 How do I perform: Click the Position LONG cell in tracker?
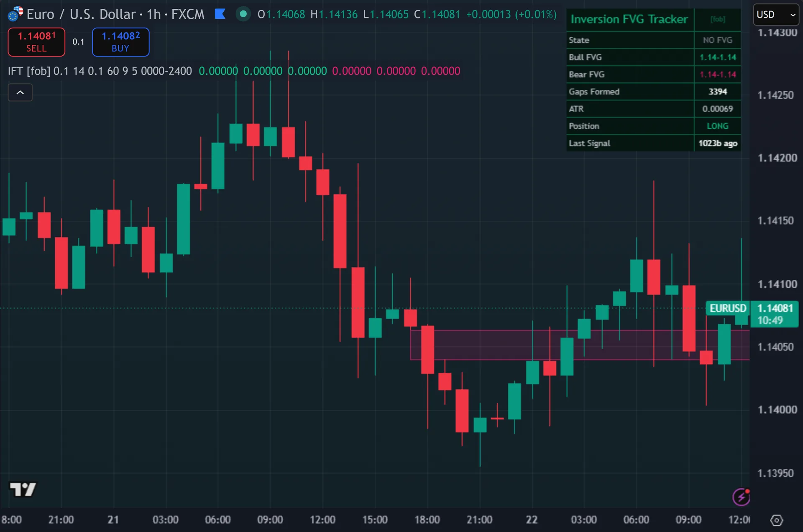[x=718, y=126]
